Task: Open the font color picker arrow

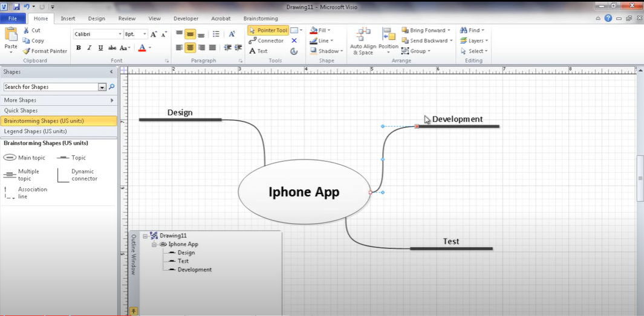Action: click(150, 48)
